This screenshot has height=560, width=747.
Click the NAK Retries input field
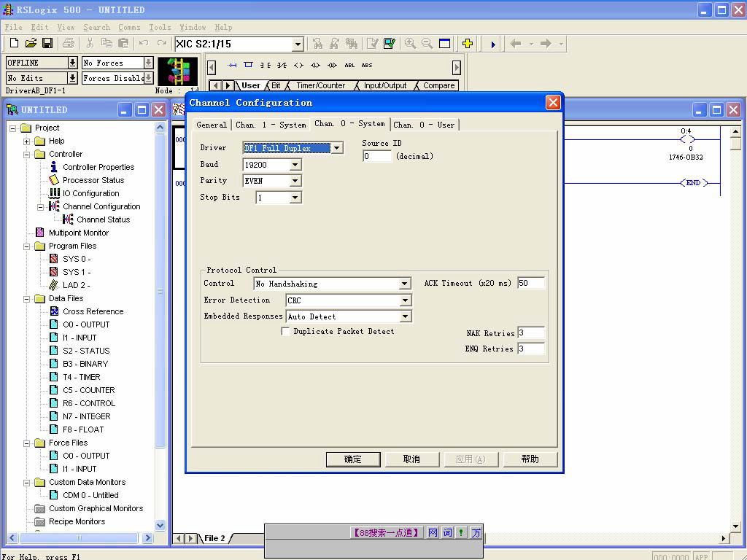(x=531, y=332)
